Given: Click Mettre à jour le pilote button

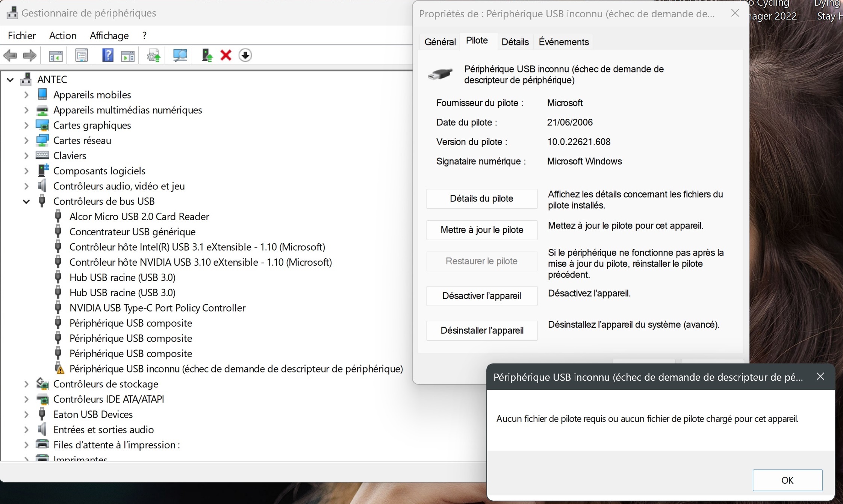Looking at the screenshot, I should point(482,230).
